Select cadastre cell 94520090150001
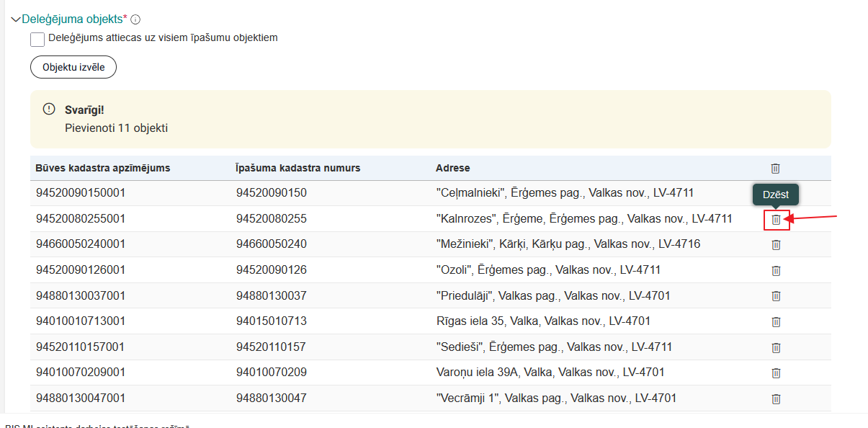 coord(81,193)
